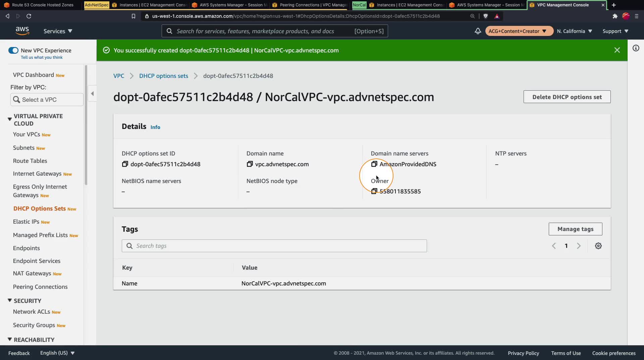Open the Details Info link
The image size is (644, 360).
click(x=155, y=127)
